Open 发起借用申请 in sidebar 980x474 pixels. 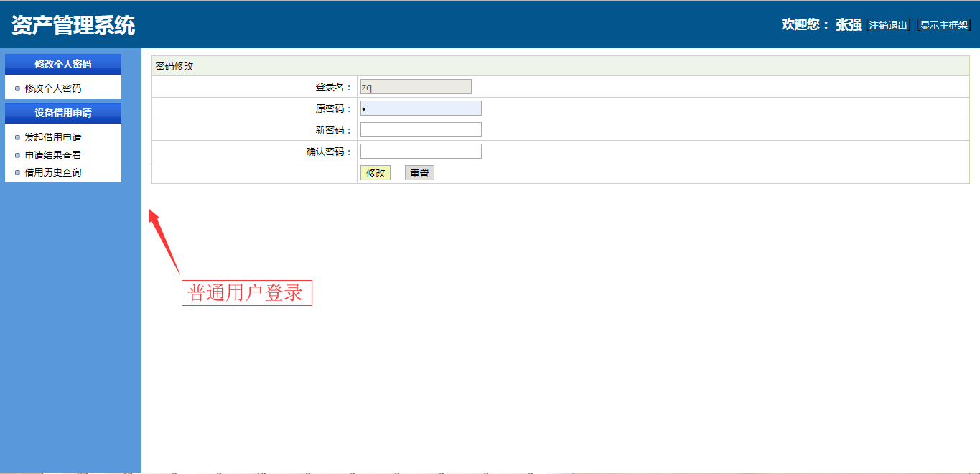click(x=53, y=137)
